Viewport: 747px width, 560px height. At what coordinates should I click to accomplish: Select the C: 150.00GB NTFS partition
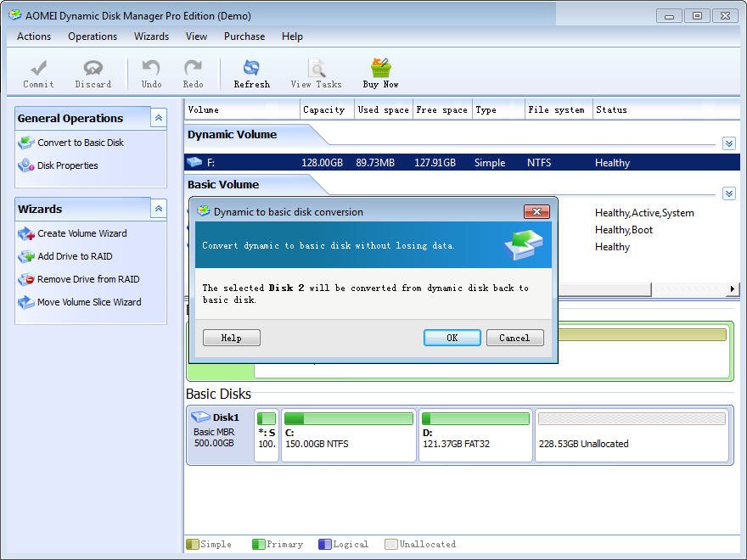pyautogui.click(x=349, y=435)
